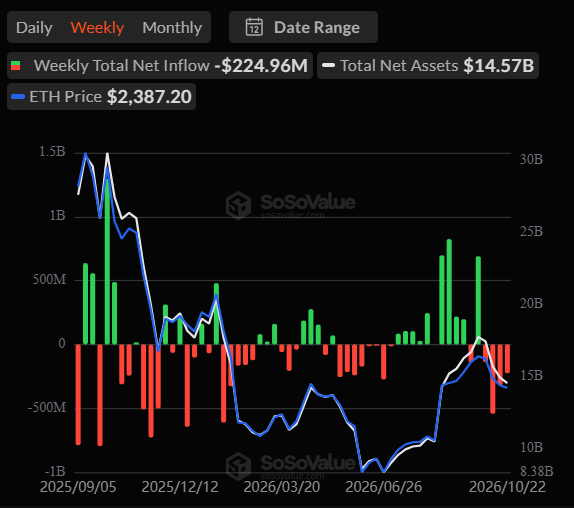
Task: Click the green-red inflow legend swatch
Action: tap(15, 66)
